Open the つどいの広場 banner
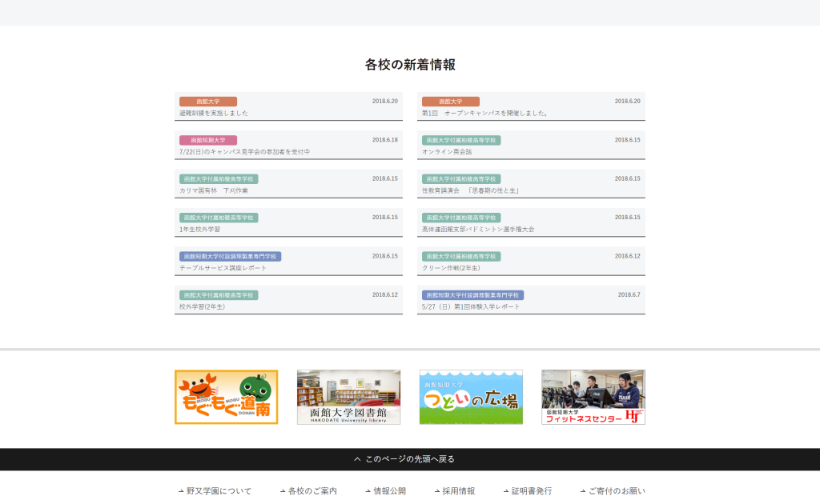820x504 pixels. click(x=471, y=397)
